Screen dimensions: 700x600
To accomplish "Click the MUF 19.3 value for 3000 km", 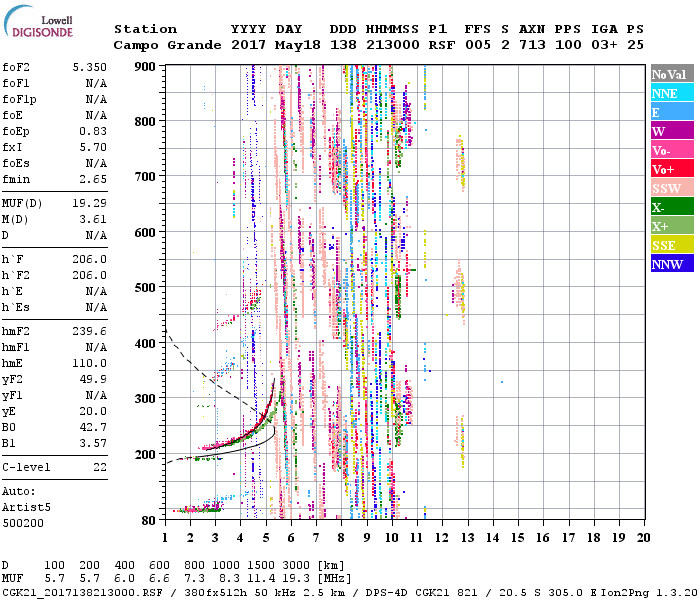I will (296, 578).
